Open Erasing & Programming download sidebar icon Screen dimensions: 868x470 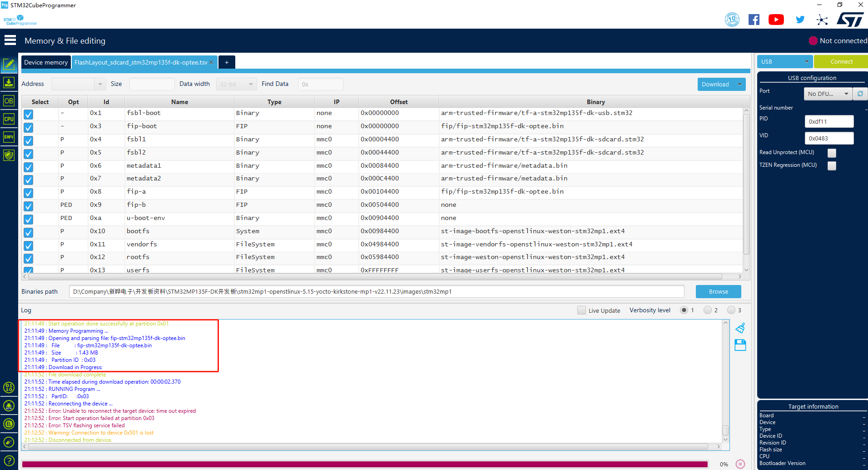[x=9, y=82]
